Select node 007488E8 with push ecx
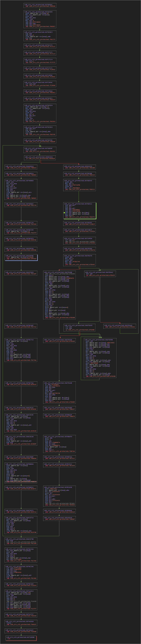The image size is (141, 644). [x=21, y=189]
